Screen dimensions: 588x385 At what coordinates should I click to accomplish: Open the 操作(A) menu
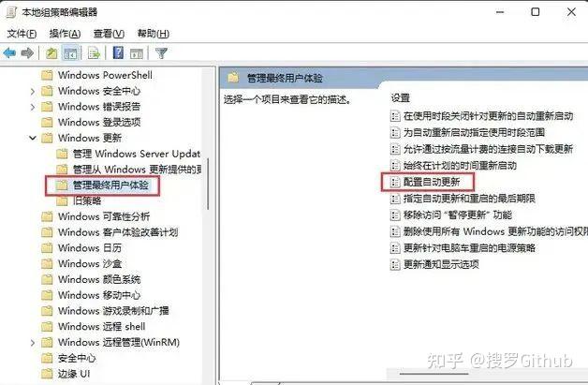pyautogui.click(x=65, y=34)
